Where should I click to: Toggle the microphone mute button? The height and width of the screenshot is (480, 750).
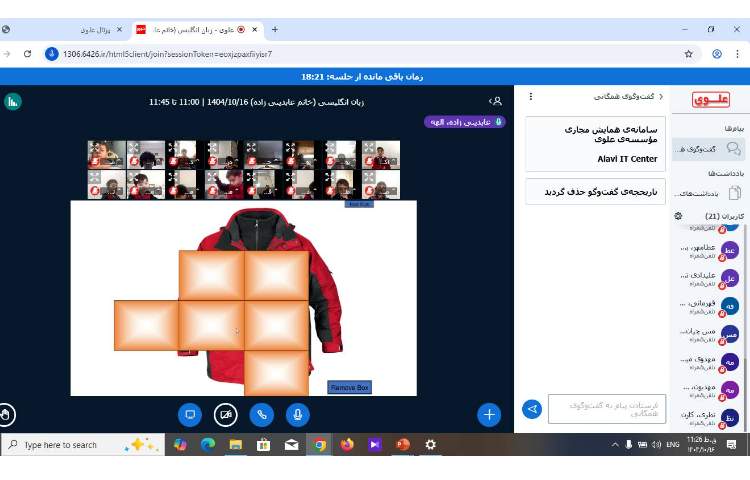click(x=298, y=415)
